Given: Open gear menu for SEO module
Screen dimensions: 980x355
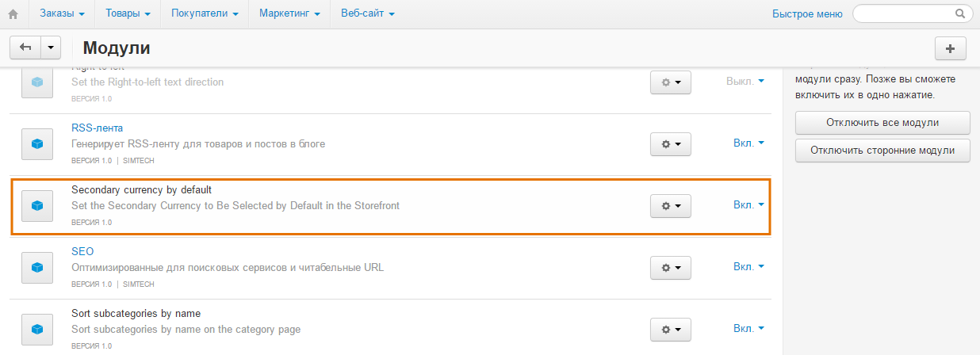Looking at the screenshot, I should coord(670,267).
